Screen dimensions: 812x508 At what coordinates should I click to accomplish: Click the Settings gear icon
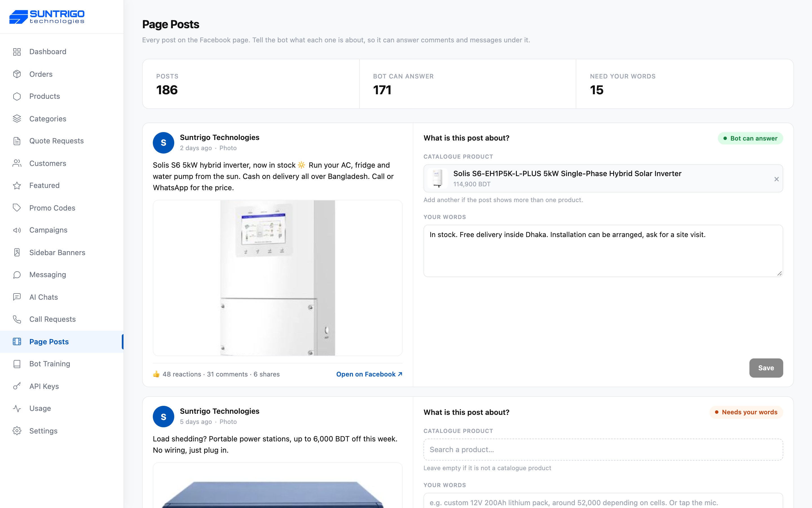pyautogui.click(x=17, y=431)
